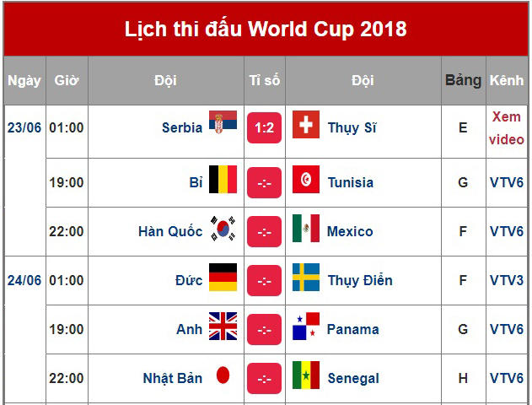Click the Panama flag icon
Viewport: 532px width, 405px height.
point(306,327)
